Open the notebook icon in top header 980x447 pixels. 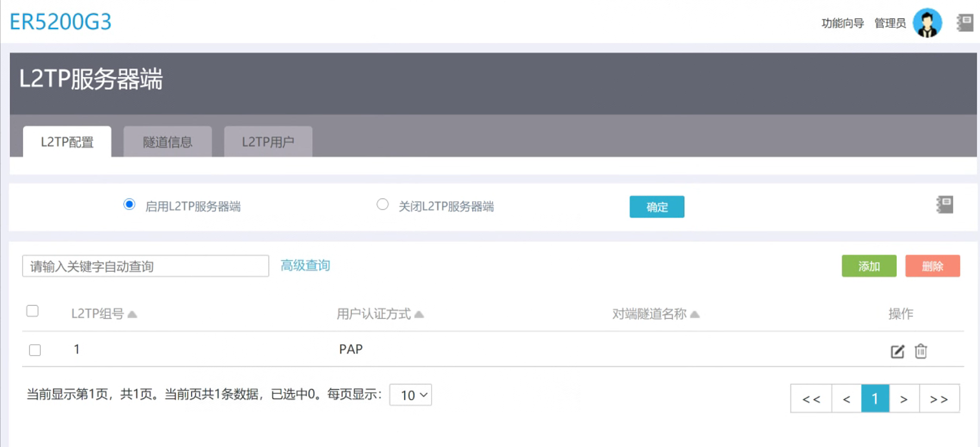tap(965, 23)
